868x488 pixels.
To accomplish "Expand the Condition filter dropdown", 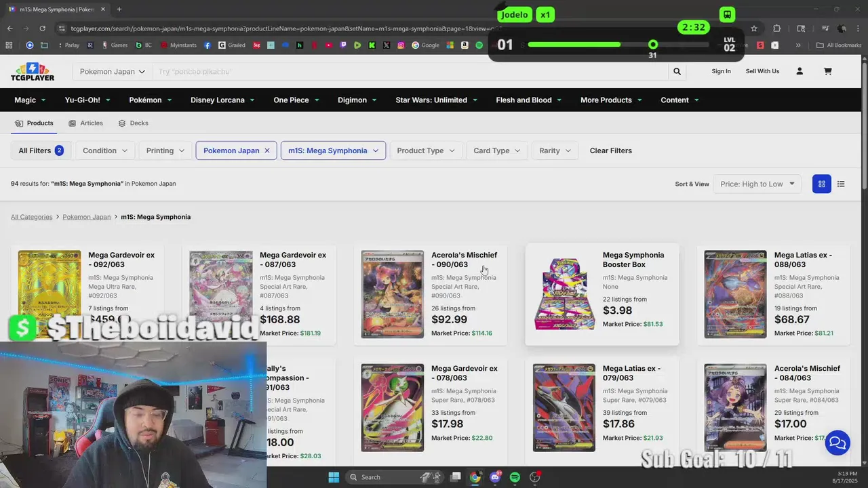I will click(x=105, y=150).
